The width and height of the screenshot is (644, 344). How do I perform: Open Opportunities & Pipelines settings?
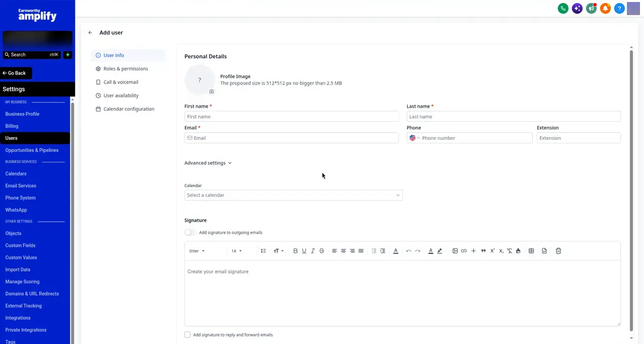click(32, 150)
